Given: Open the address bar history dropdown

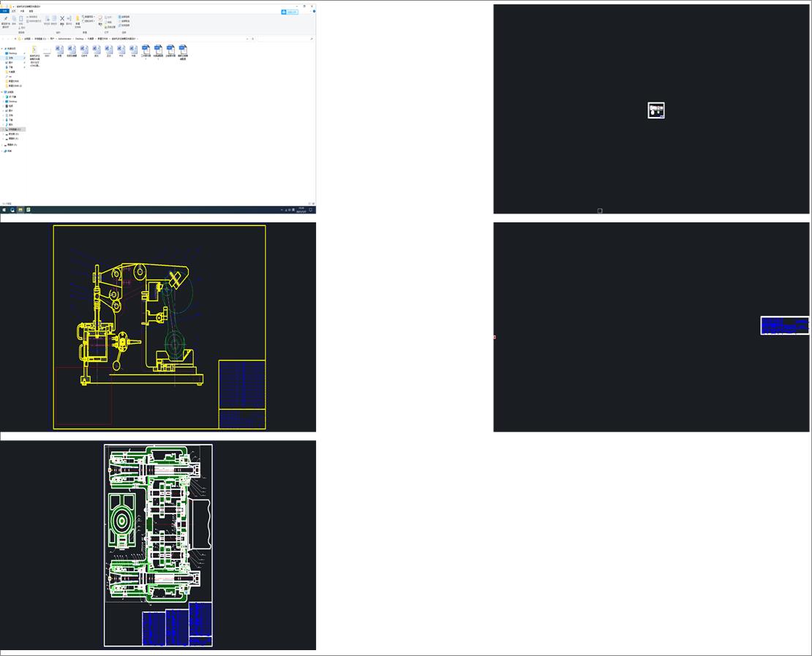Looking at the screenshot, I should pos(247,39).
